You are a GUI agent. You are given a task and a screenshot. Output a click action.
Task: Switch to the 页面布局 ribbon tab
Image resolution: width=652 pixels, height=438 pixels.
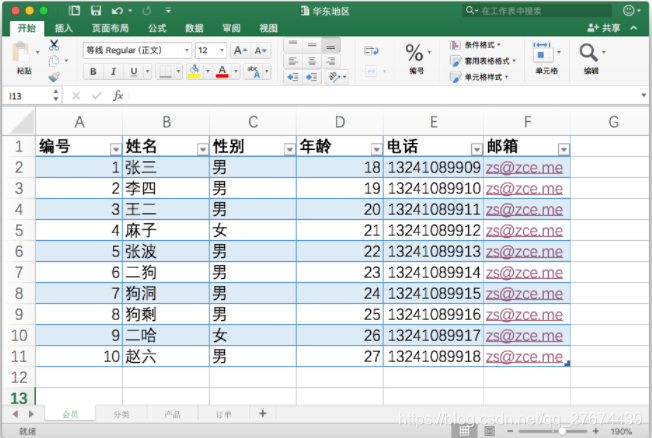click(x=110, y=28)
